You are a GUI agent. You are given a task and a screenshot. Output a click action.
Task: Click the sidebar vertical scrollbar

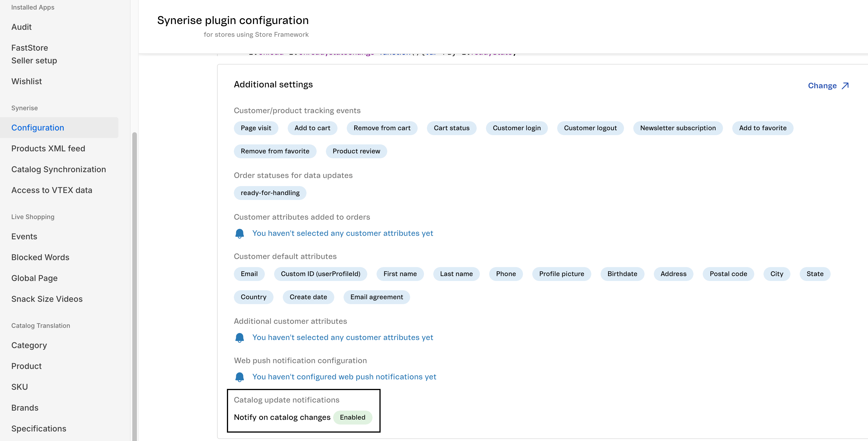(x=135, y=286)
